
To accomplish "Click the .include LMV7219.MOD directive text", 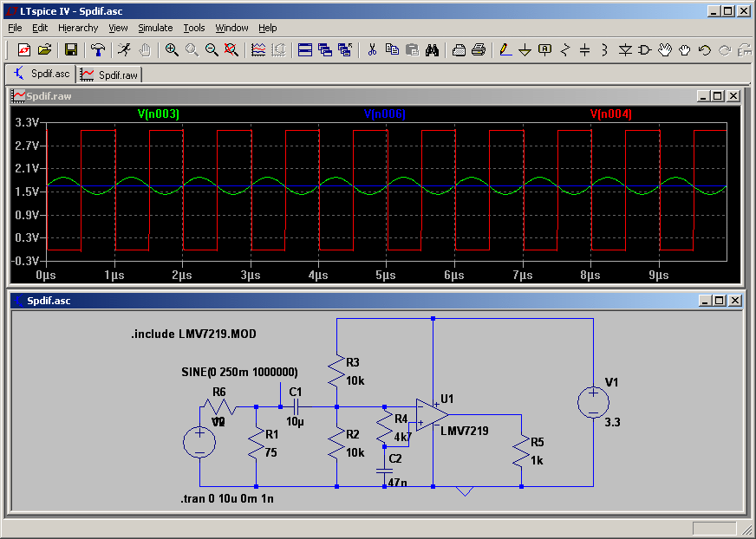I will click(x=193, y=334).
